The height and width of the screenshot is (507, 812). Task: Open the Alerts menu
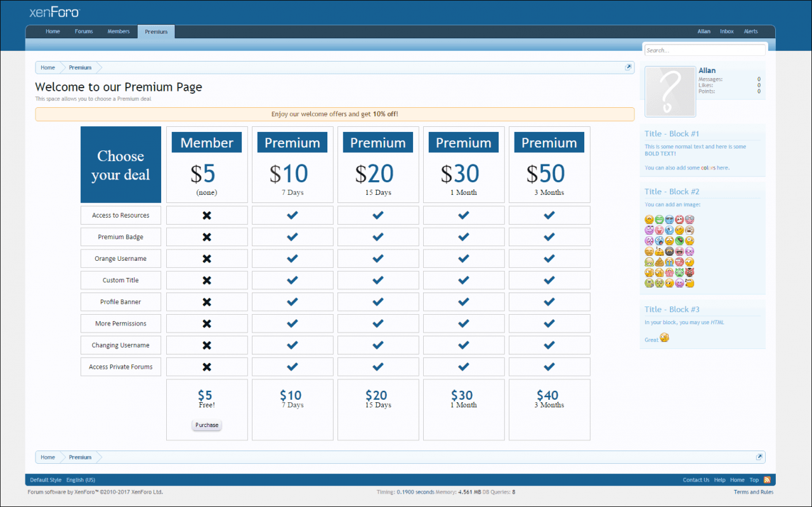click(751, 31)
